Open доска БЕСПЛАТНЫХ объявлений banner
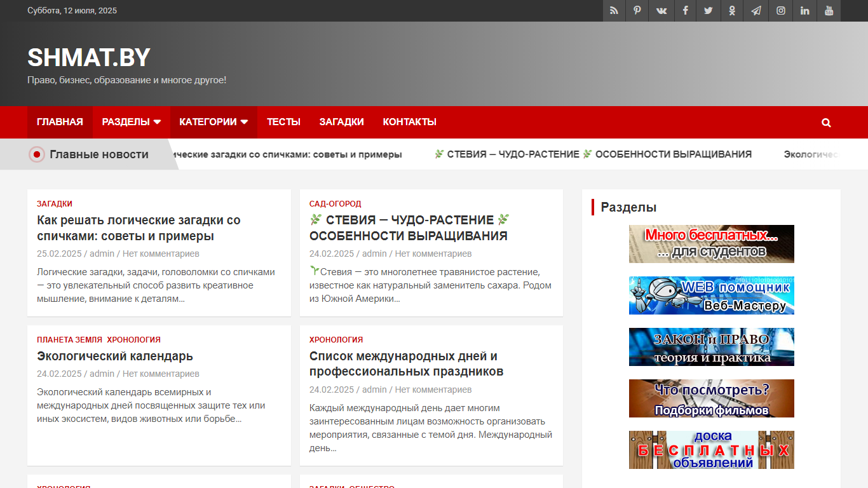Viewport: 868px width, 488px height. click(x=711, y=450)
